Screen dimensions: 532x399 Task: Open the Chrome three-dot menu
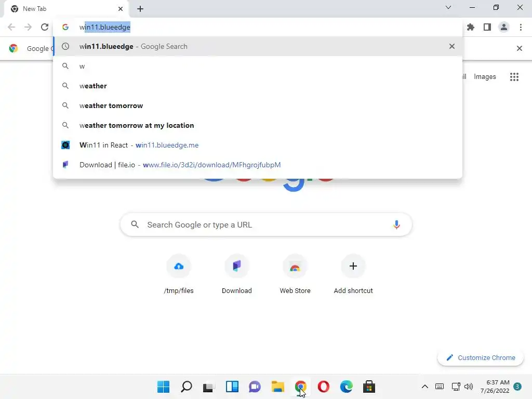tap(521, 27)
